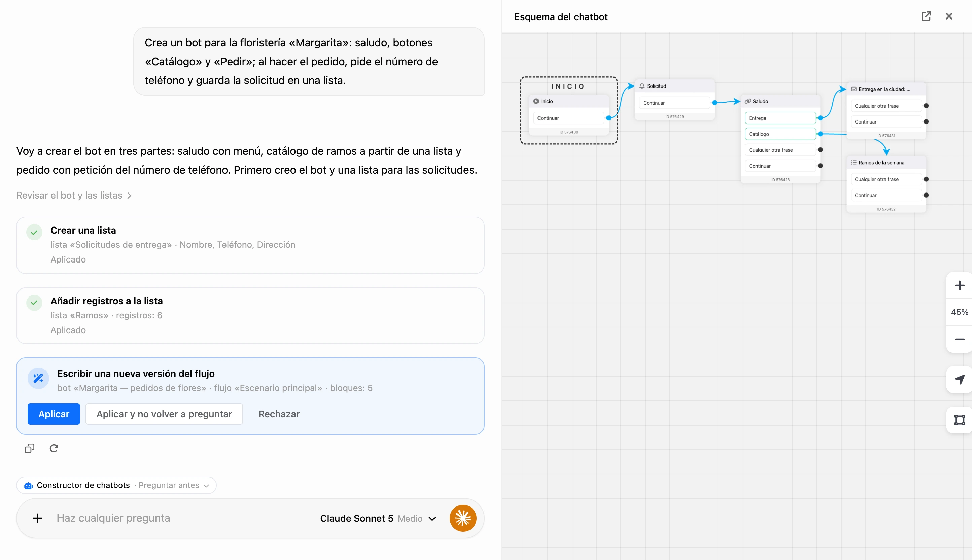
Task: Click Cualquier otra frase in Ramos node
Action: pos(886,179)
